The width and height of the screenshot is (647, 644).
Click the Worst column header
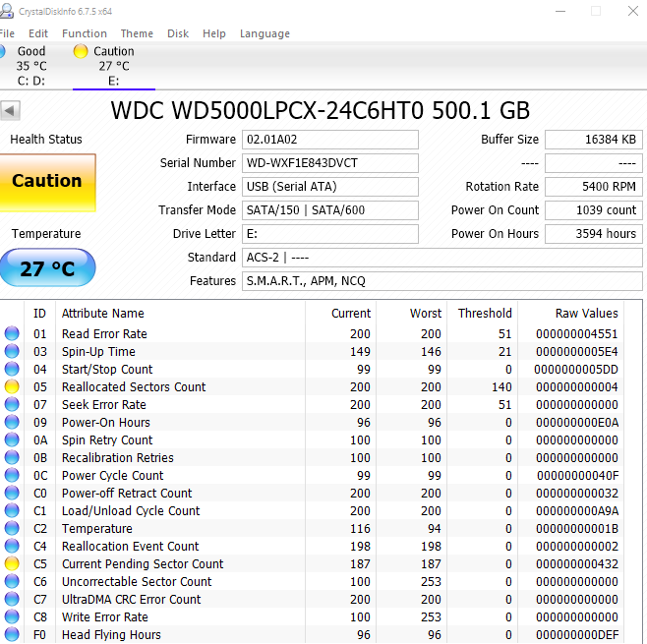pos(426,313)
